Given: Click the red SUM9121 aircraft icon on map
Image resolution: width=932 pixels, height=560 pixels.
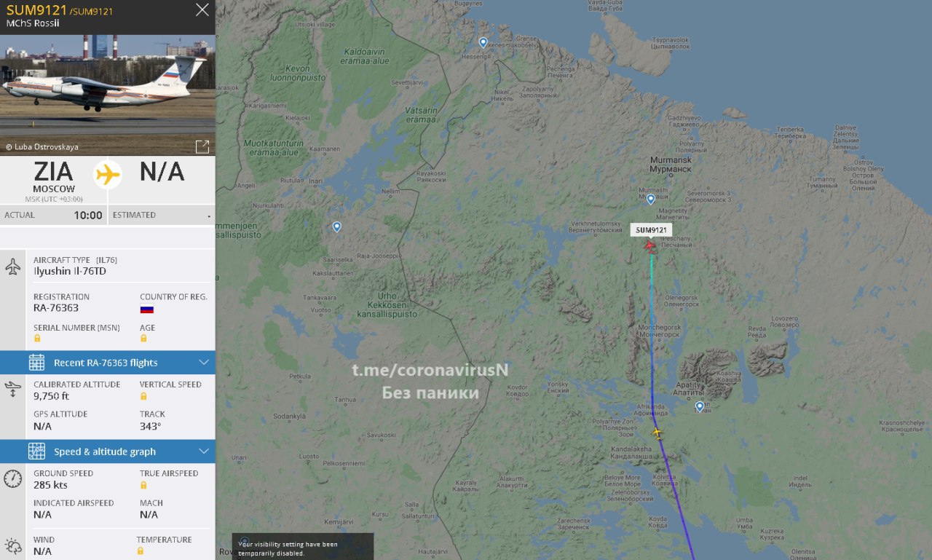Looking at the screenshot, I should (649, 246).
